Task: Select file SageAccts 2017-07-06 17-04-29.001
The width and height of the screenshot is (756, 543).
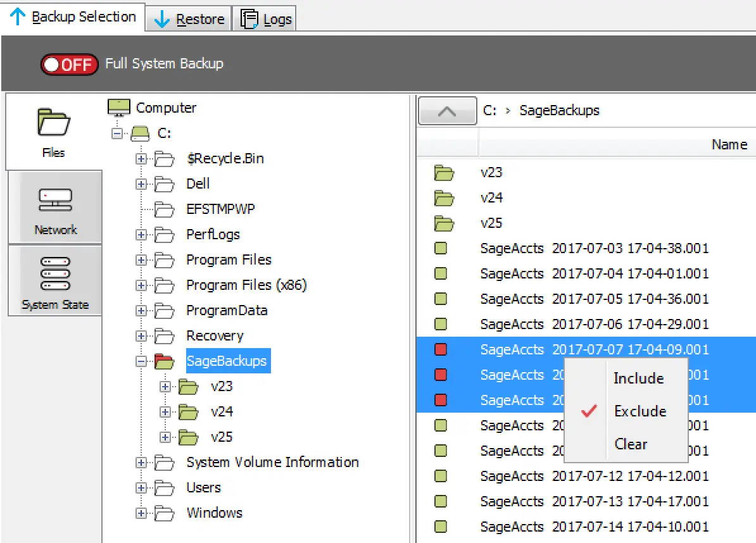Action: (x=594, y=324)
